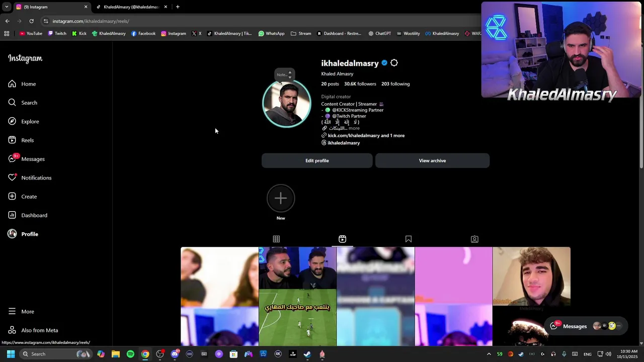644x362 pixels.
Task: Open Profile in the sidebar
Action: click(23, 234)
